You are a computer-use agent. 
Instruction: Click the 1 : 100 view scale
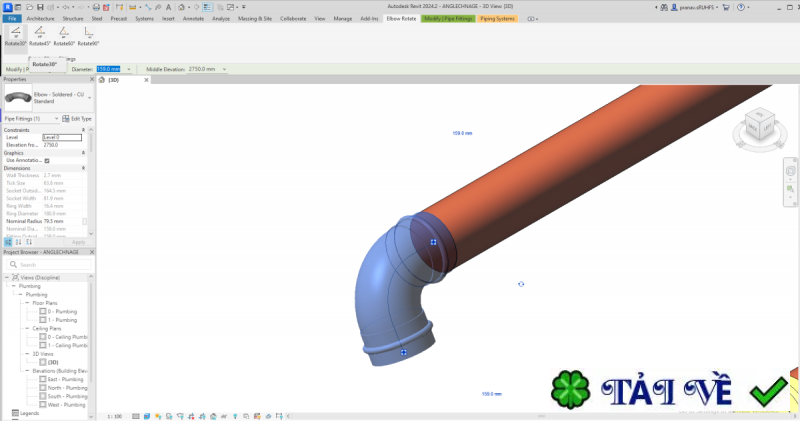115,416
